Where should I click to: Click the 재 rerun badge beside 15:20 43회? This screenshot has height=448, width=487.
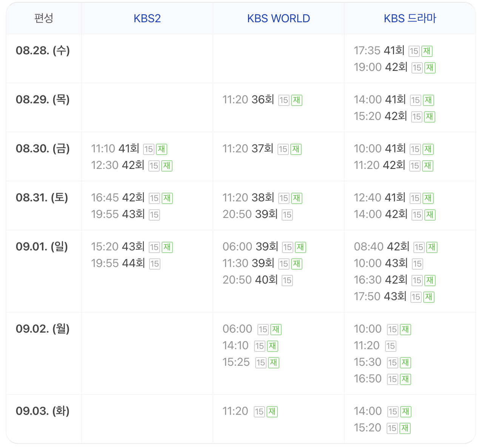pos(167,247)
